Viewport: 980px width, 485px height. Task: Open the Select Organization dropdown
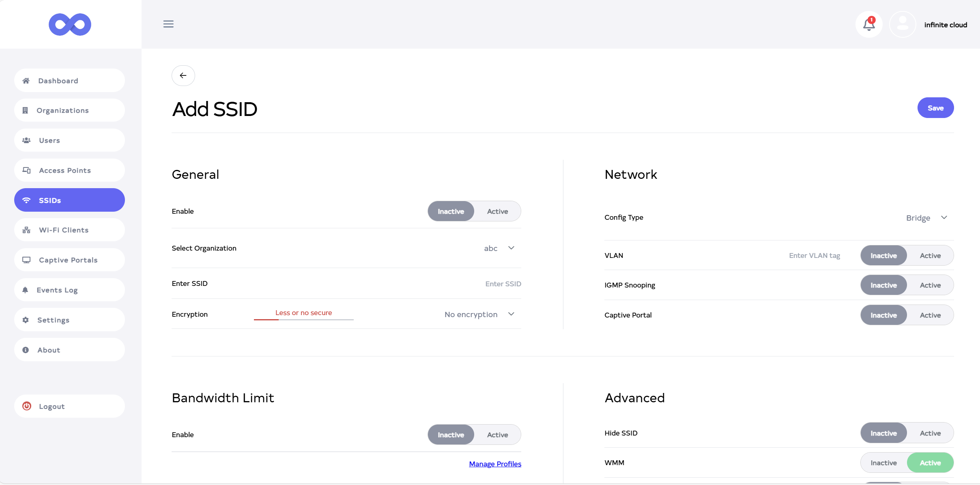499,248
